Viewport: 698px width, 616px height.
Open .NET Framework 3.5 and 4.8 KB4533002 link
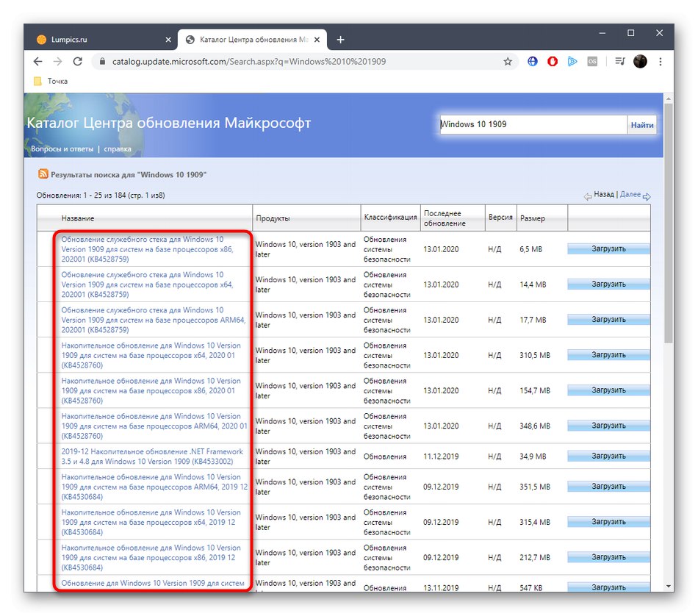[152, 456]
